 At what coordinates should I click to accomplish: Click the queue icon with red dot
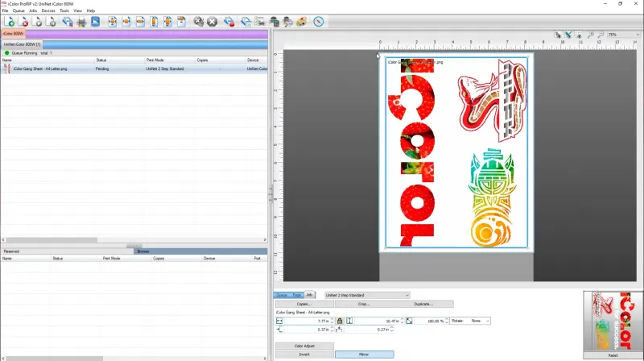point(229,22)
